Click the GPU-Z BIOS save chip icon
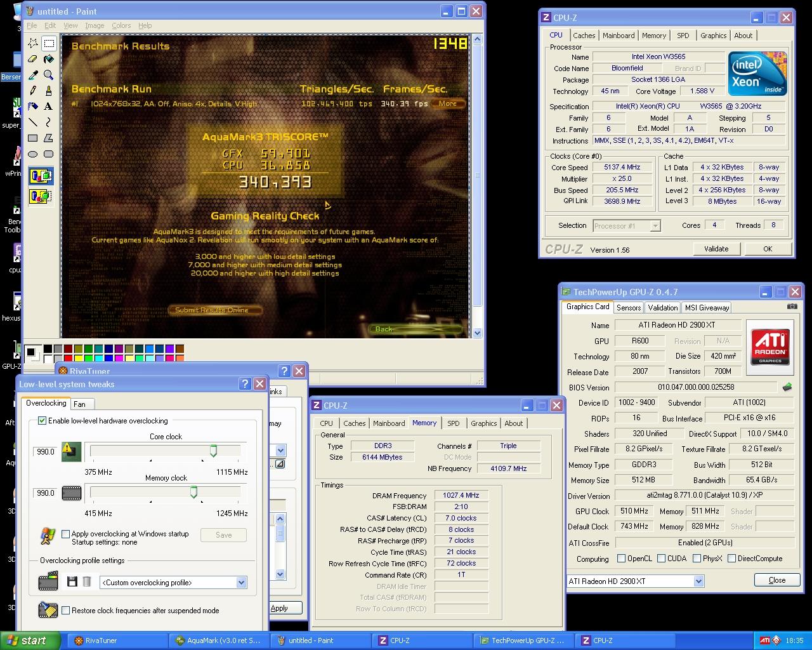Image resolution: width=812 pixels, height=650 pixels. [787, 387]
